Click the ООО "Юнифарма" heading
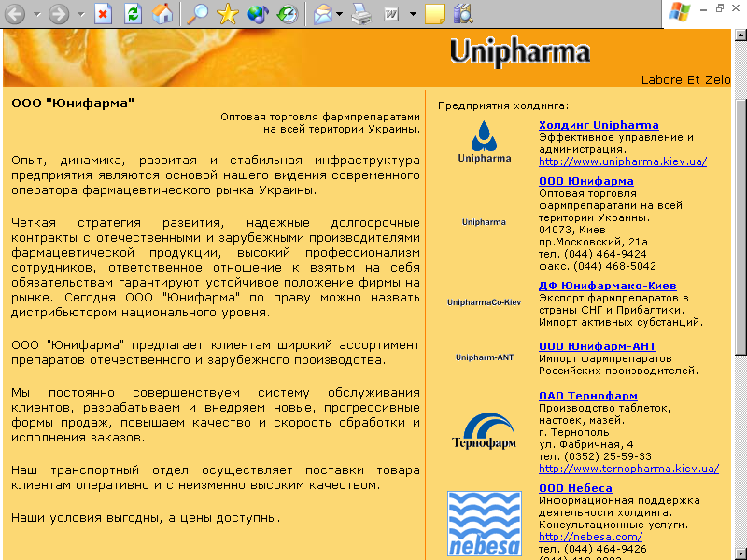 click(73, 103)
